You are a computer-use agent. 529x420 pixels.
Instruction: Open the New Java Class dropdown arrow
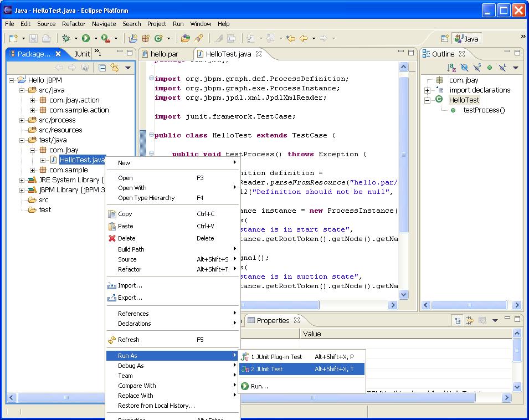168,38
